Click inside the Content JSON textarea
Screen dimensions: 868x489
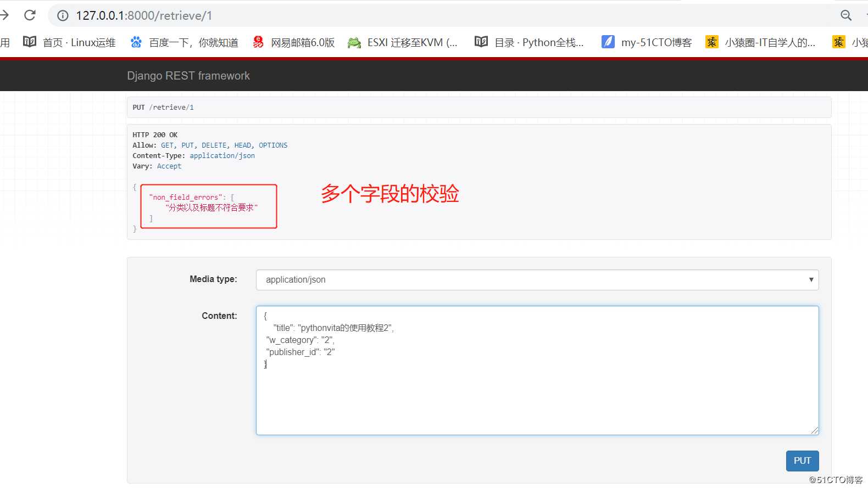tap(537, 370)
